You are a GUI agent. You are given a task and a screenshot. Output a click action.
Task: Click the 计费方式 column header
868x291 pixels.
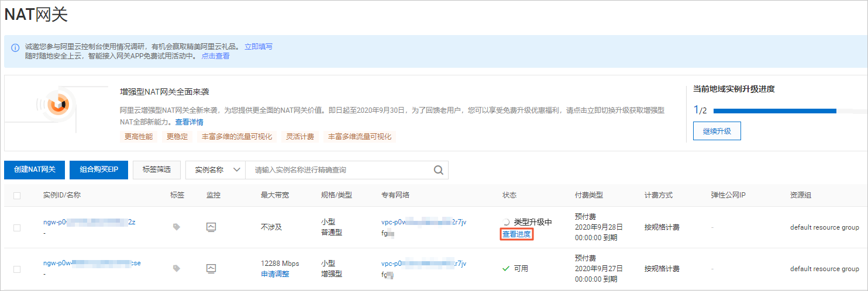(659, 195)
